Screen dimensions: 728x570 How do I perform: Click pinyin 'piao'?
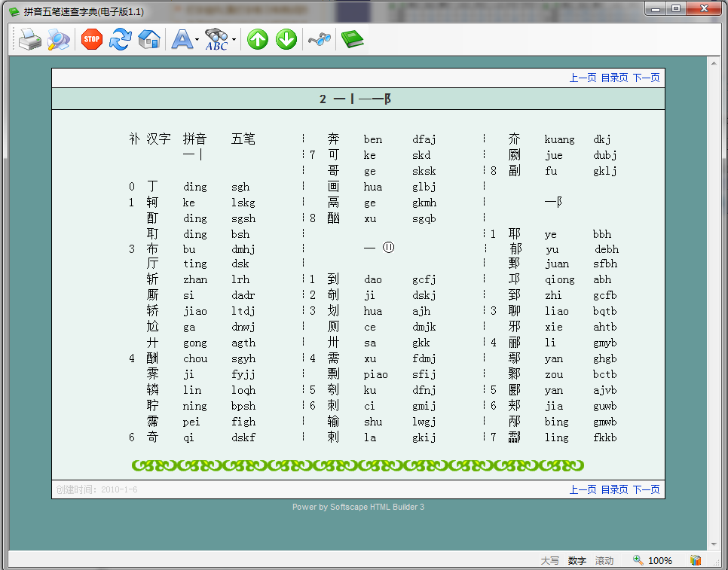[375, 375]
